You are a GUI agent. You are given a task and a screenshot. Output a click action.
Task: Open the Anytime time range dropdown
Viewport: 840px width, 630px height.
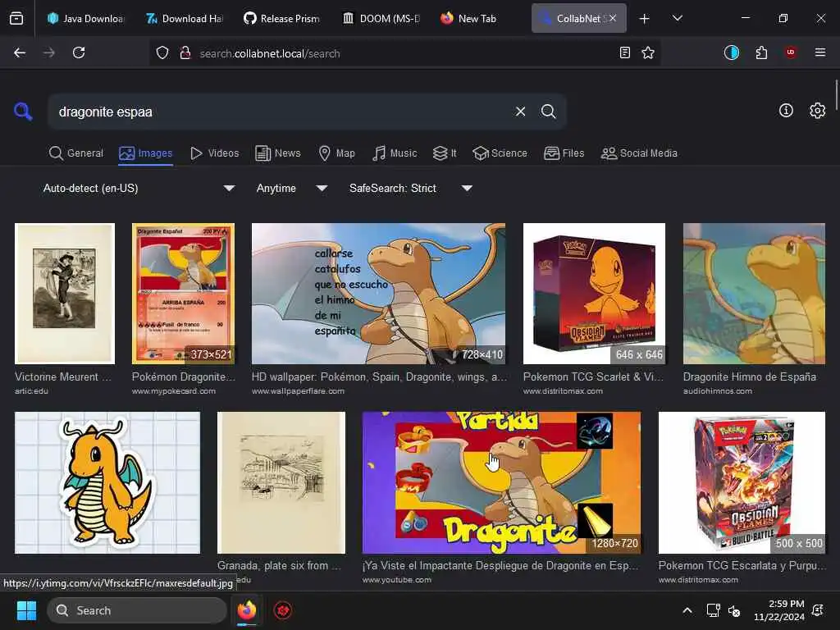[291, 188]
